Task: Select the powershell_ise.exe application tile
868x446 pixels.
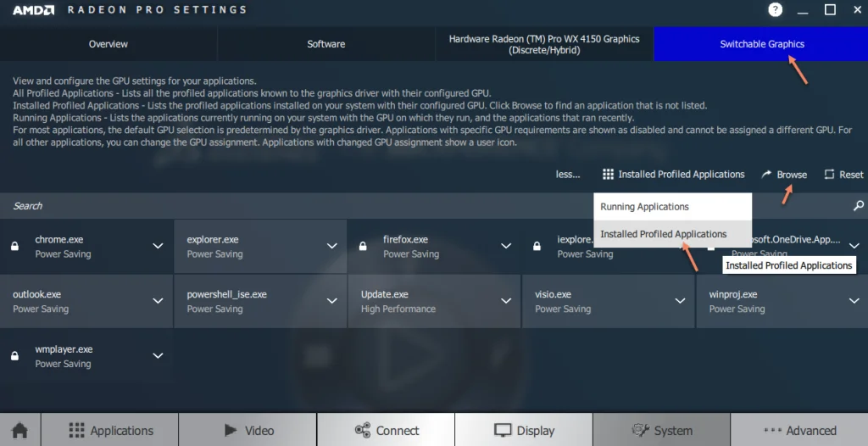Action: (260, 301)
